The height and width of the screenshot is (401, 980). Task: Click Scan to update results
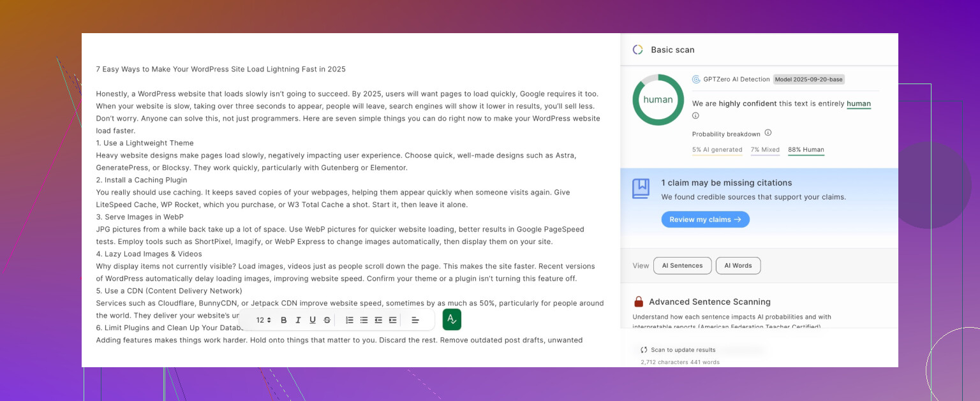point(683,350)
